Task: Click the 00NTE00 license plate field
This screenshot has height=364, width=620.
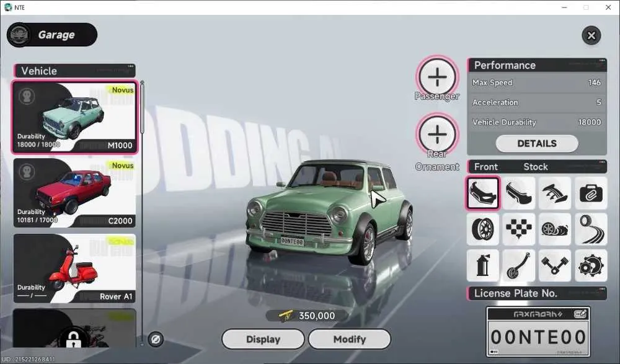Action: tap(538, 337)
